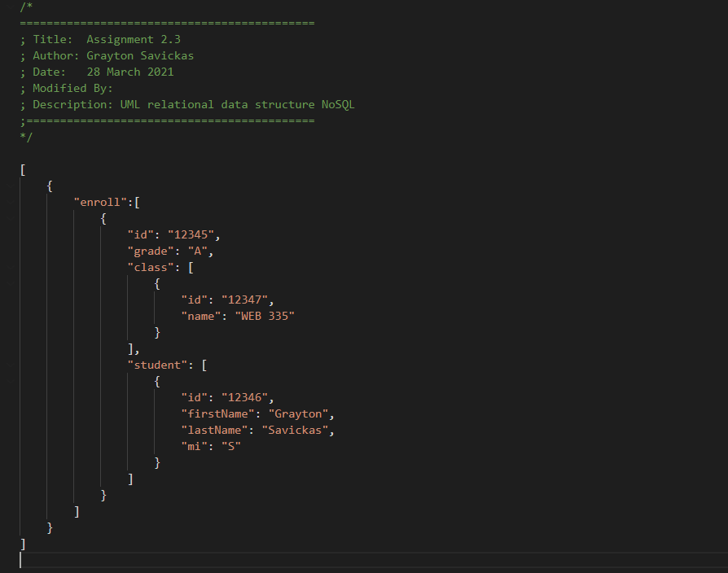728x573 pixels.
Task: Click the date "28 March 2021"
Action: [x=129, y=72]
